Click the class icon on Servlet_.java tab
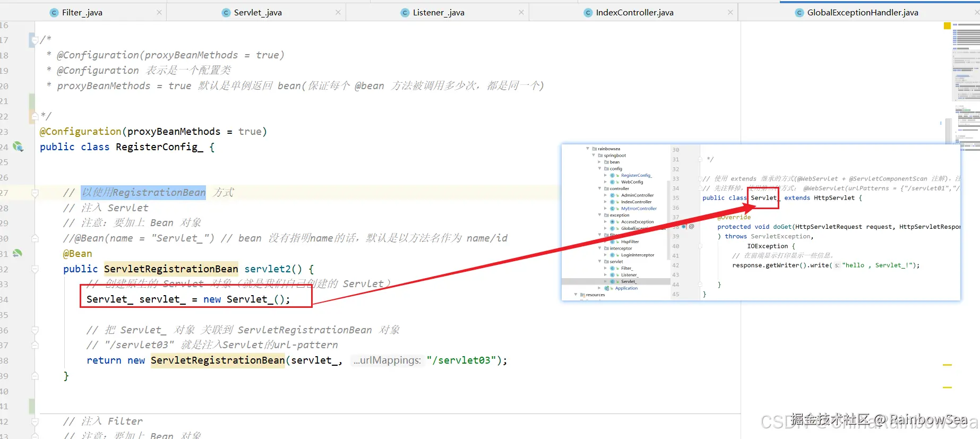Screen dimensions: 980x439 click(226, 13)
